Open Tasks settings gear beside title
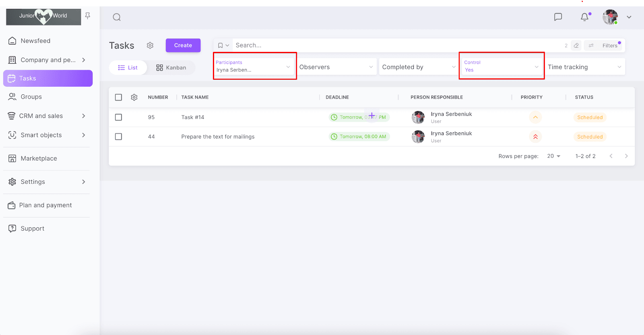Viewport: 644px width, 335px height. (x=150, y=45)
